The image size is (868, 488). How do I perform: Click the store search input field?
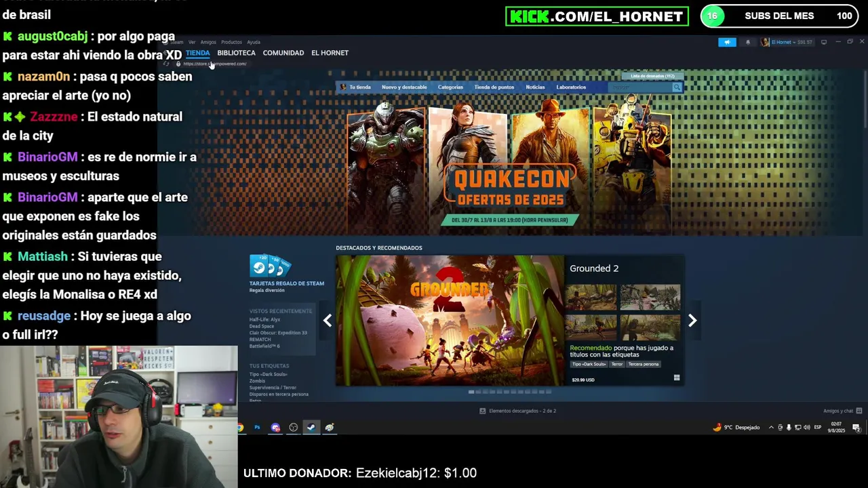point(640,87)
